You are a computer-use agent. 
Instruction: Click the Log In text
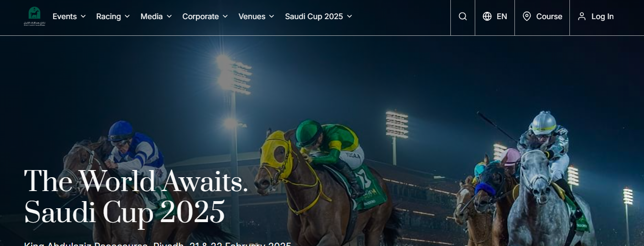click(602, 17)
